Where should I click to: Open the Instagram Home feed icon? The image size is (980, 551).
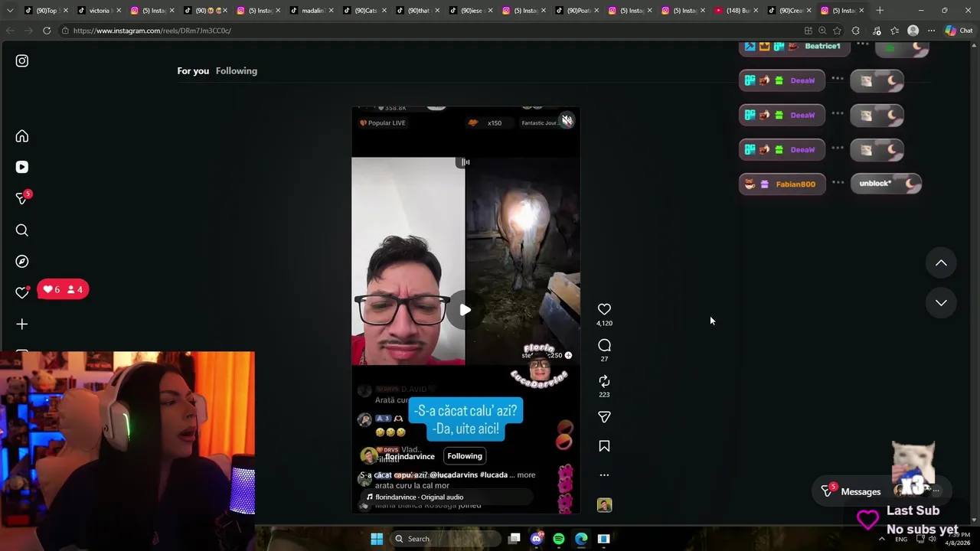click(x=22, y=136)
